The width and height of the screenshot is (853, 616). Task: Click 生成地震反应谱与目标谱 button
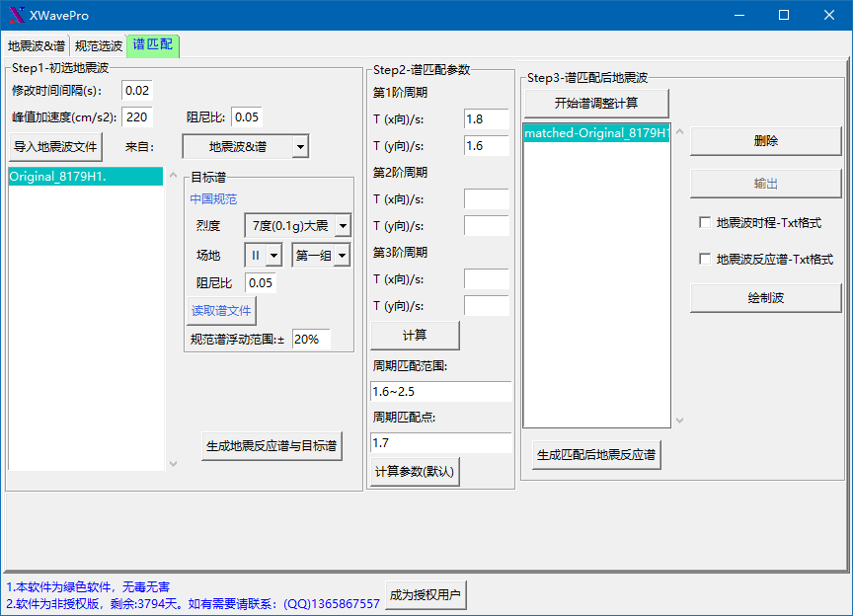click(x=271, y=446)
